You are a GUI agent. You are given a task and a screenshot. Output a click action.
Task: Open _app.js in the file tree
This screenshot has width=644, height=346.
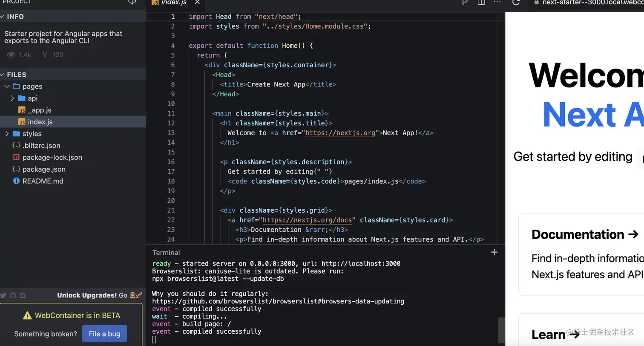click(73, 110)
